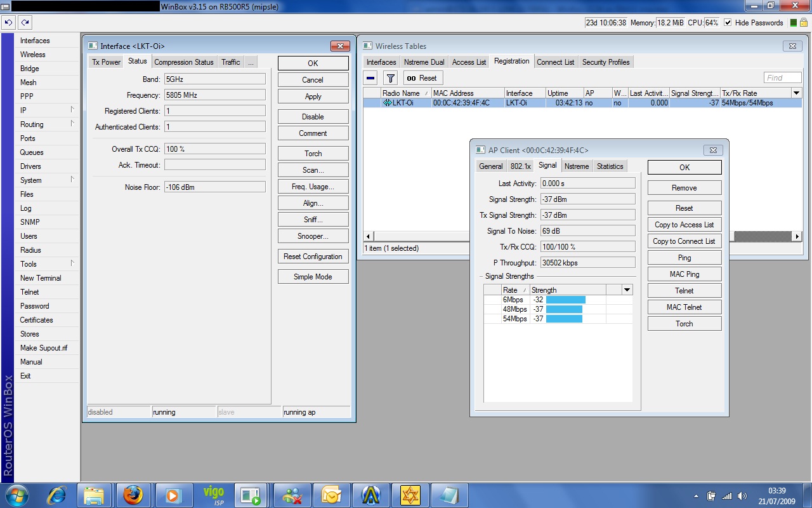The width and height of the screenshot is (812, 508).
Task: Click the 54Mbps signal strength bar
Action: [564, 319]
